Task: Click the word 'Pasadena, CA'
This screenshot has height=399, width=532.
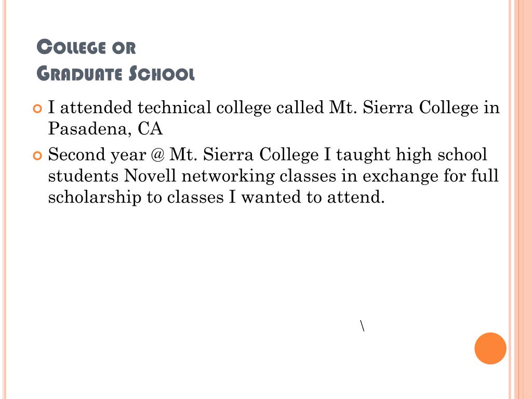Action: tap(105, 129)
